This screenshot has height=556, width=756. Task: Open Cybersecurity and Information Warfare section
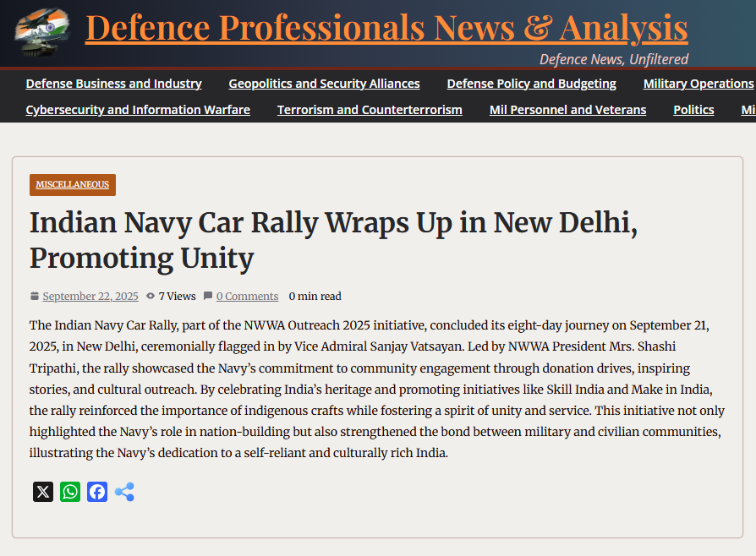[x=138, y=110]
